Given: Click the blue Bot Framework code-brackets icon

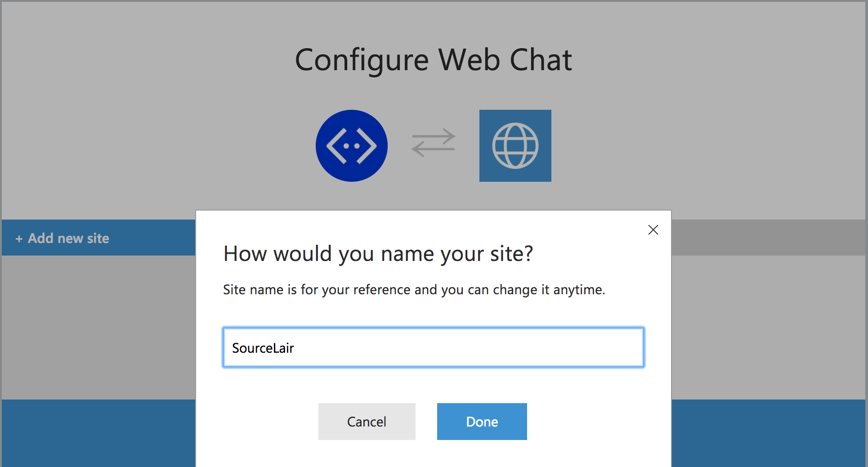Looking at the screenshot, I should click(351, 146).
